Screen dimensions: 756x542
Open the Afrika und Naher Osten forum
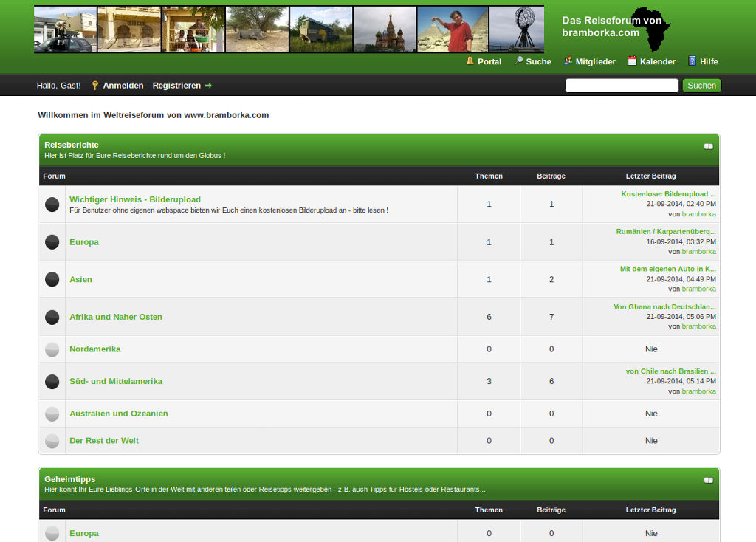coord(116,317)
